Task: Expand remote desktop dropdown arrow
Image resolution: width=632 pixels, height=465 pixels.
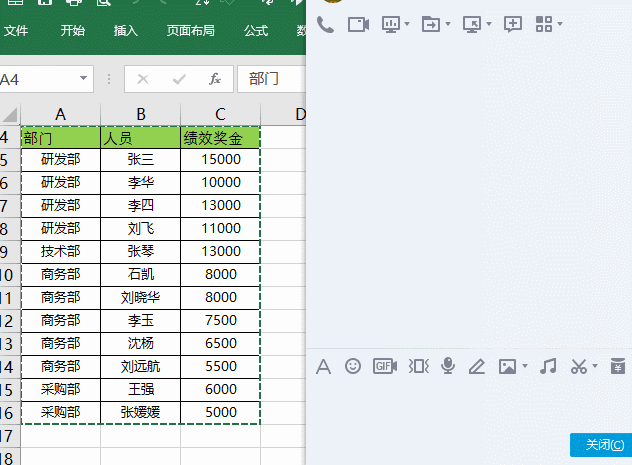Action: (489, 24)
